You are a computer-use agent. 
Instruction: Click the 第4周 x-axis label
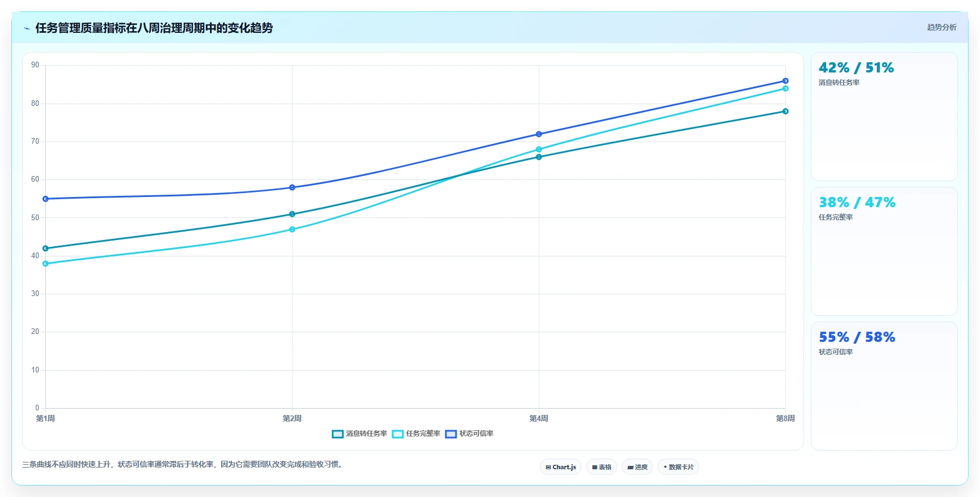(539, 419)
